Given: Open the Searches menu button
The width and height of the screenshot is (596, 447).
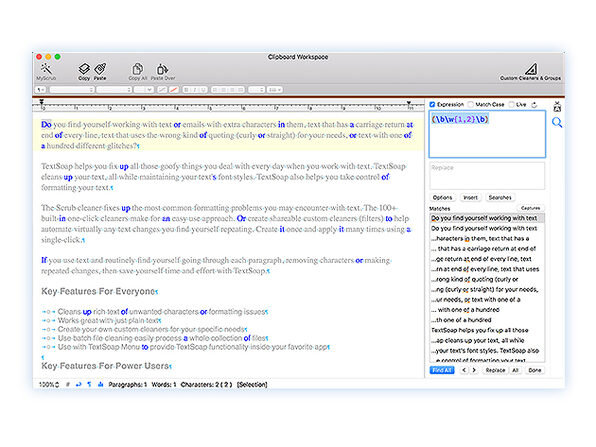Looking at the screenshot, I should pos(500,198).
